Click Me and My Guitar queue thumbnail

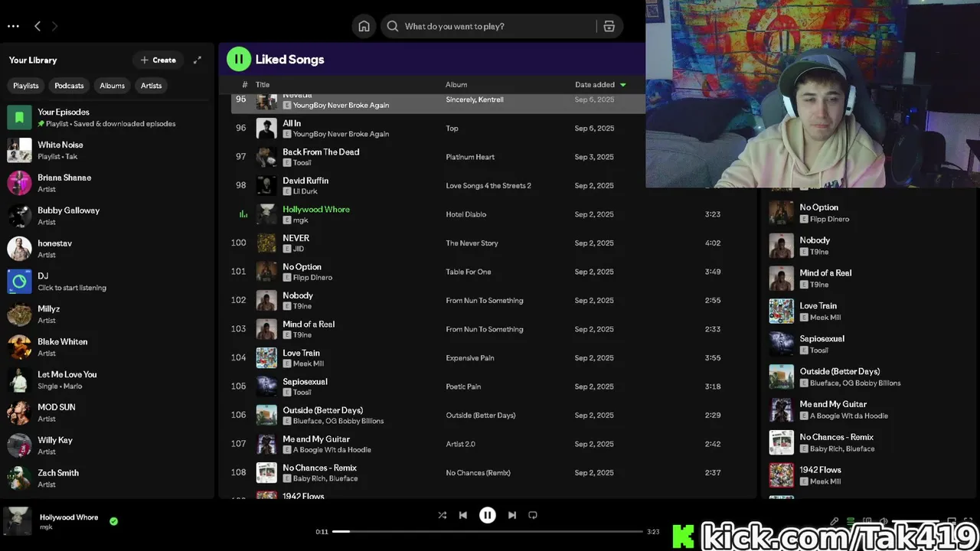tap(782, 410)
